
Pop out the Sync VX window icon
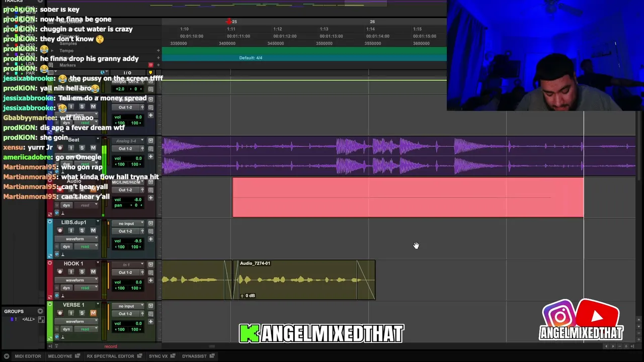[173, 356]
